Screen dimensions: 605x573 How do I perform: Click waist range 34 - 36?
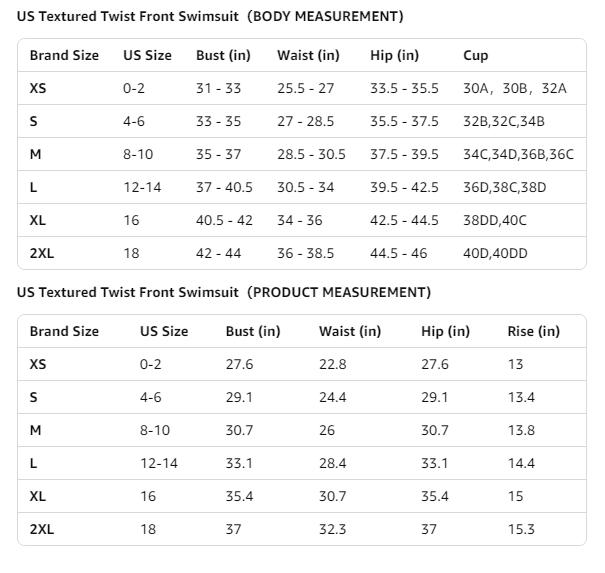click(299, 220)
